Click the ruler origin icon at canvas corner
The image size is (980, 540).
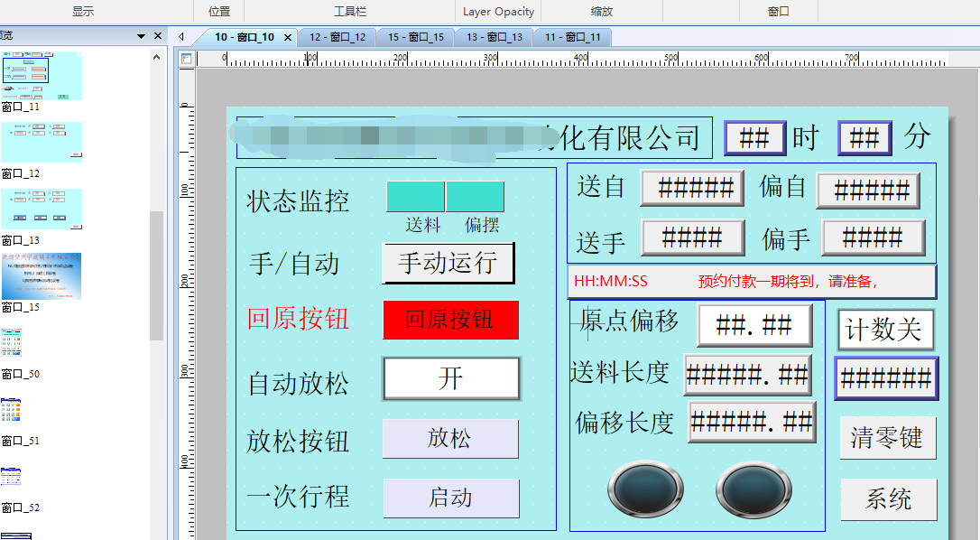pos(186,59)
